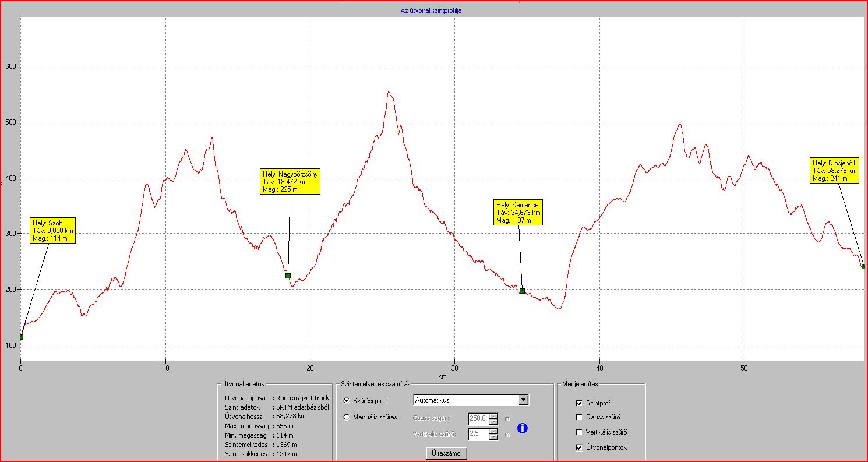
Task: Click the 600 label on vertical axis
Action: pyautogui.click(x=10, y=66)
